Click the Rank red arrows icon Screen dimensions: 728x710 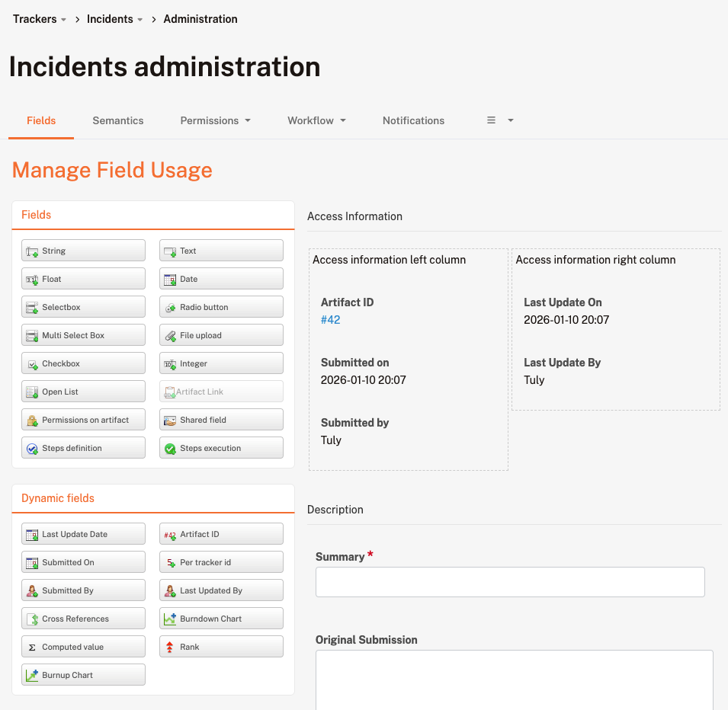point(170,648)
